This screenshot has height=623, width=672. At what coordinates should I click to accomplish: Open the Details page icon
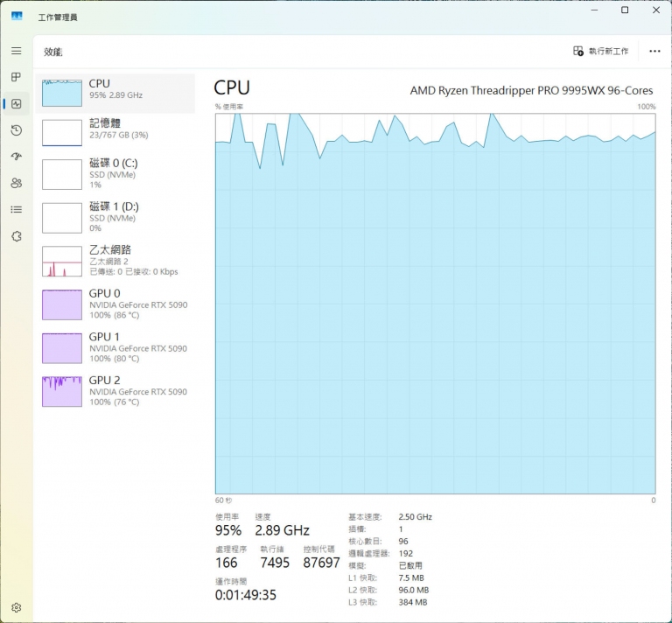(16, 209)
